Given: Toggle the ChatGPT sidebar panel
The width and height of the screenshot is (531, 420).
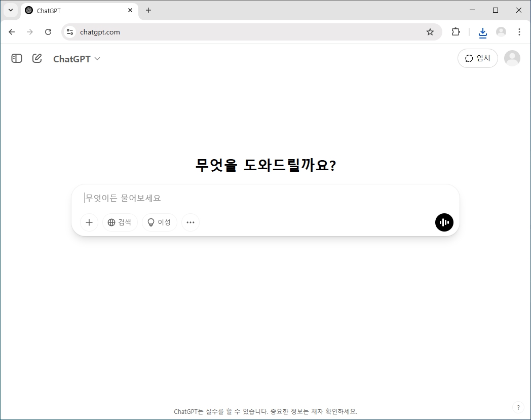Looking at the screenshot, I should [x=17, y=59].
